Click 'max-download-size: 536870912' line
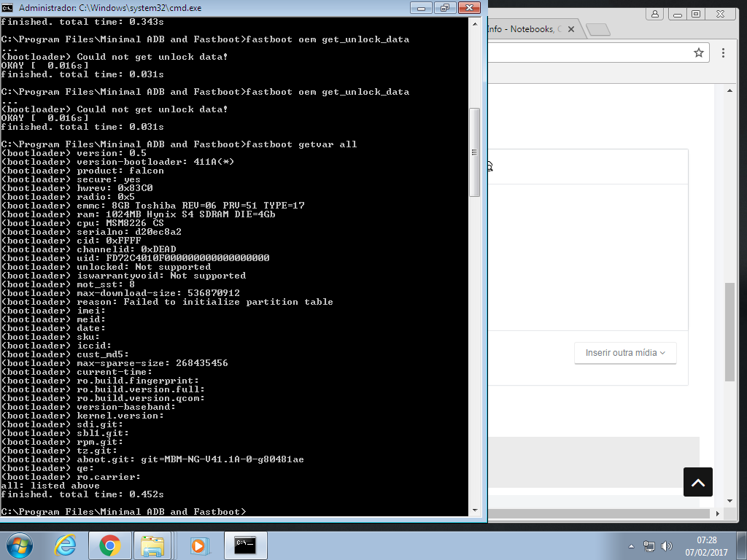The width and height of the screenshot is (747, 560). pyautogui.click(x=120, y=293)
